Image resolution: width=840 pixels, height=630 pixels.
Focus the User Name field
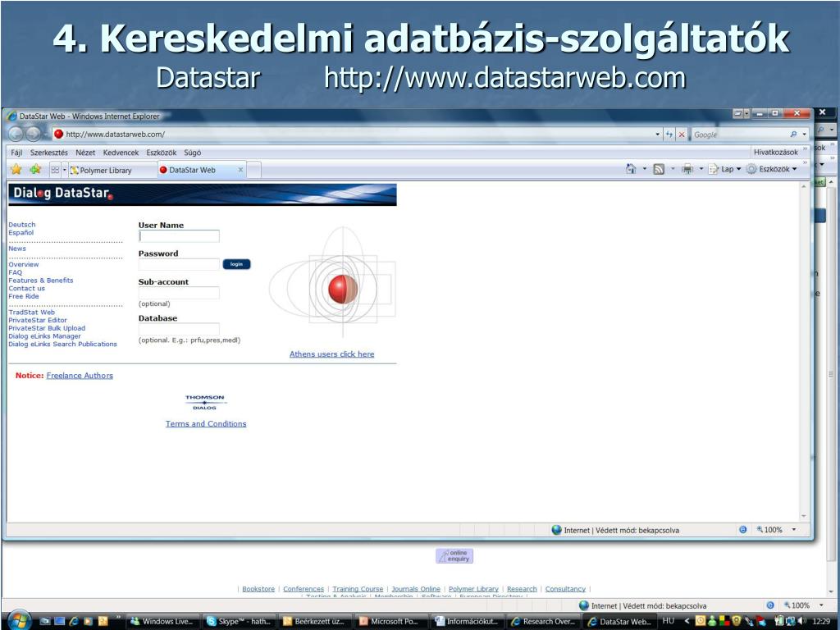coord(179,235)
